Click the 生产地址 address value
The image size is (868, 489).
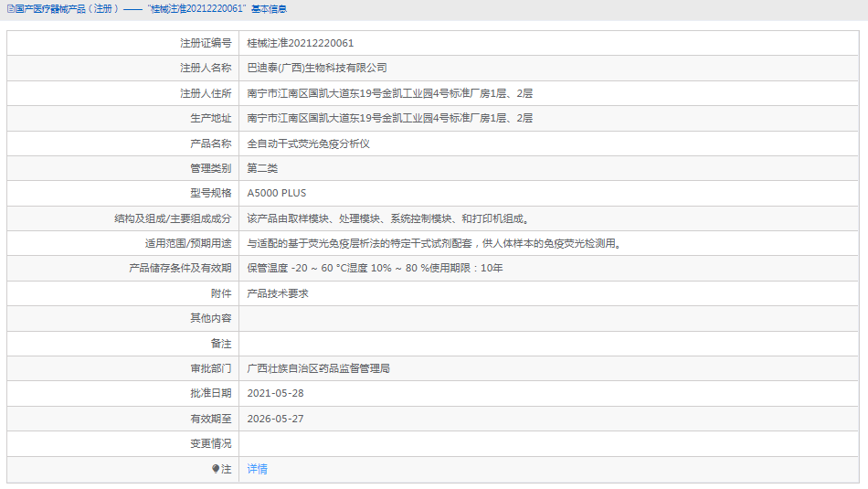390,118
